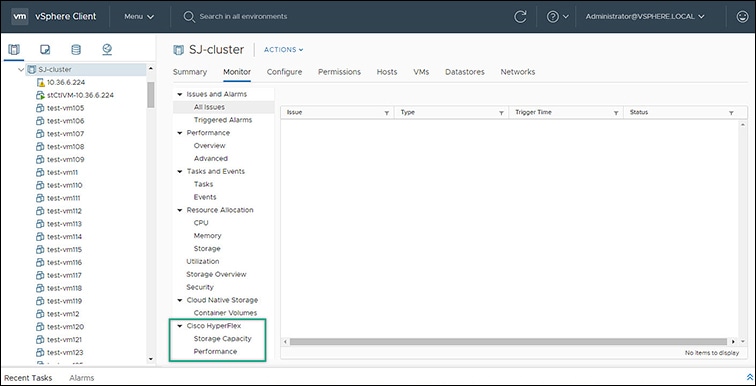
Task: Switch to the Datastores tab
Action: [465, 72]
